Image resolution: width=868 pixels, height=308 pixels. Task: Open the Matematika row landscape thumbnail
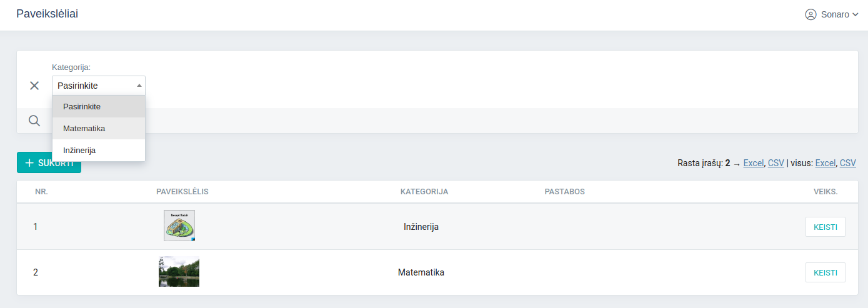[x=179, y=272]
